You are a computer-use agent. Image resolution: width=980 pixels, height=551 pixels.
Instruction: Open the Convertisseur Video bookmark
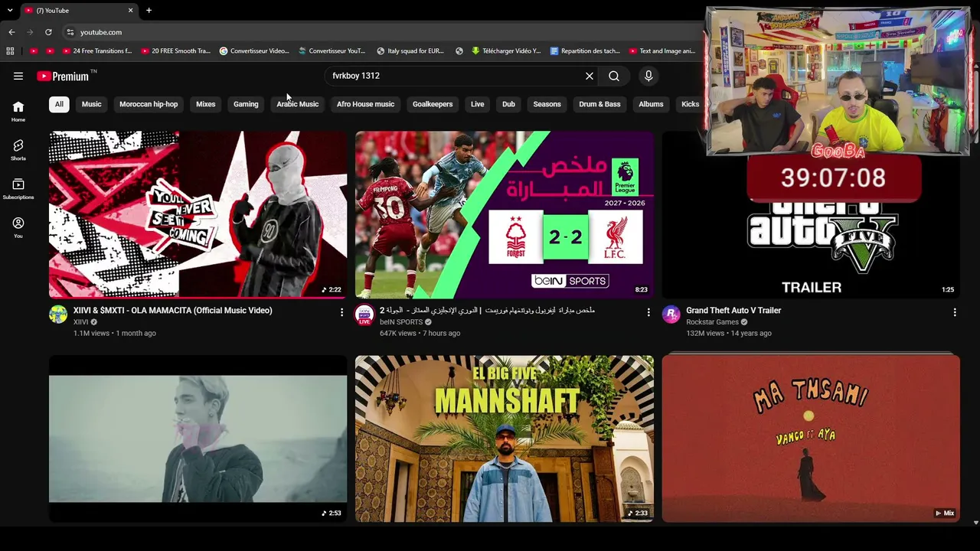[x=254, y=51]
